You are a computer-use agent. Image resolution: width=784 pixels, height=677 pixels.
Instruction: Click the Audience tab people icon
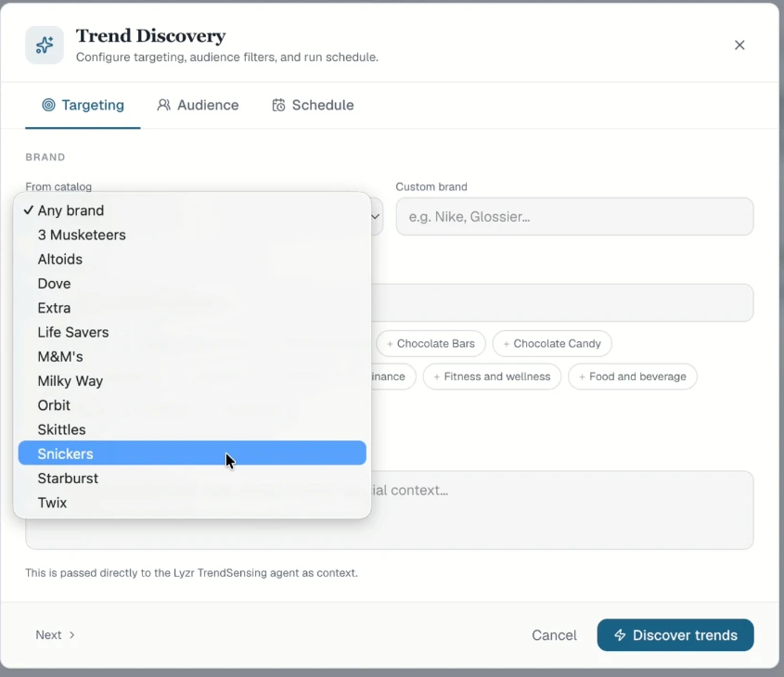pos(163,105)
